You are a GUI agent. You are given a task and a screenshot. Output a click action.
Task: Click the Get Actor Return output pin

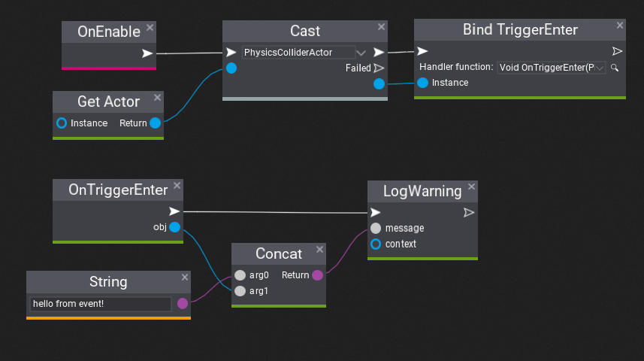(156, 123)
